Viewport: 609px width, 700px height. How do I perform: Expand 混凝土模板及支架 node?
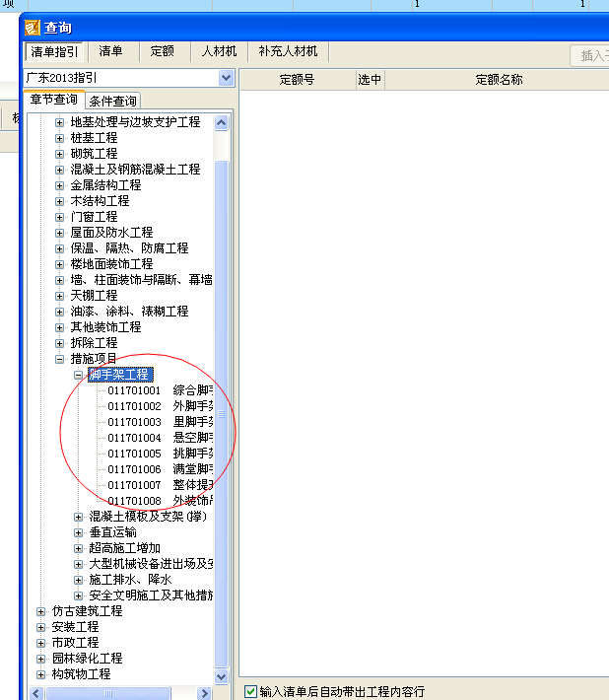coord(78,517)
